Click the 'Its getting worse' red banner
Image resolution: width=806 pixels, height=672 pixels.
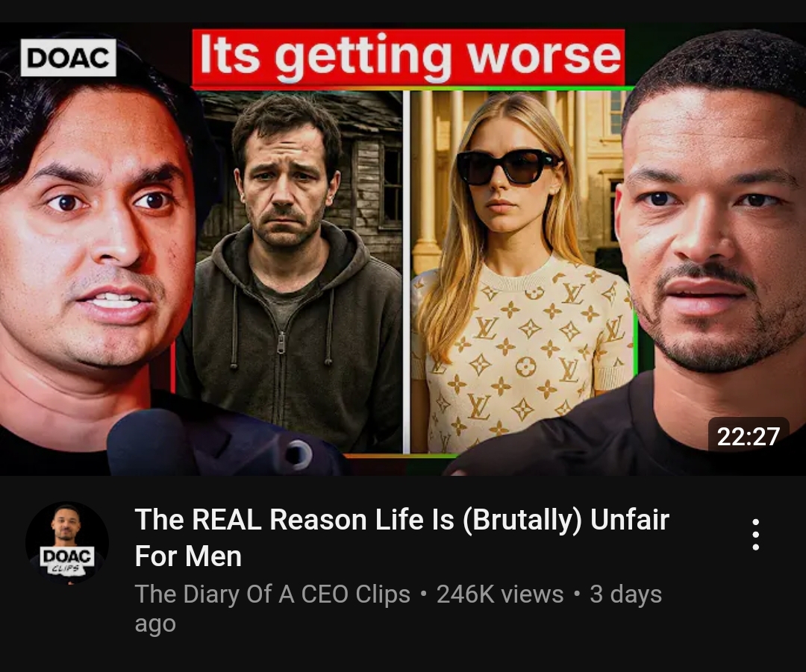pos(408,57)
